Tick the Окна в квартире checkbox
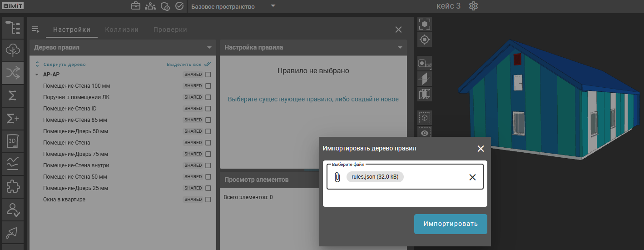The height and width of the screenshot is (250, 644). pyautogui.click(x=208, y=200)
